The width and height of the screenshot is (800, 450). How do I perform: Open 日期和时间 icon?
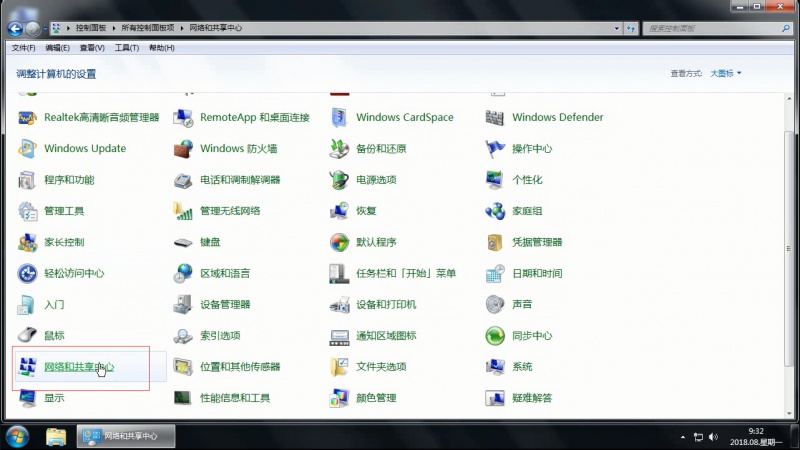click(x=495, y=273)
